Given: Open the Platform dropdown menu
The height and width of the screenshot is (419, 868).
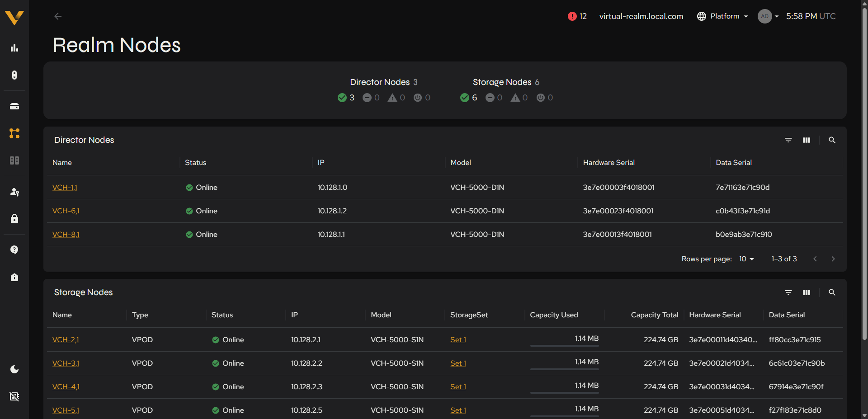Looking at the screenshot, I should tap(722, 16).
